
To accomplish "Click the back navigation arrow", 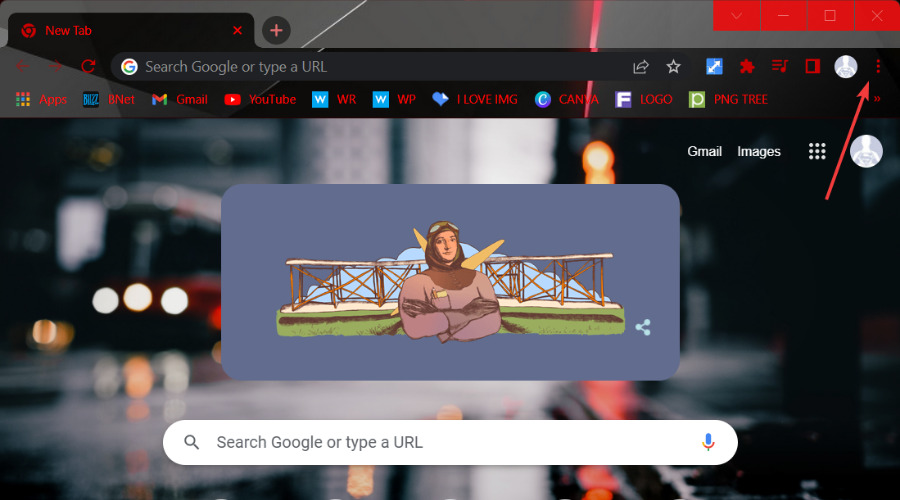I will click(22, 66).
